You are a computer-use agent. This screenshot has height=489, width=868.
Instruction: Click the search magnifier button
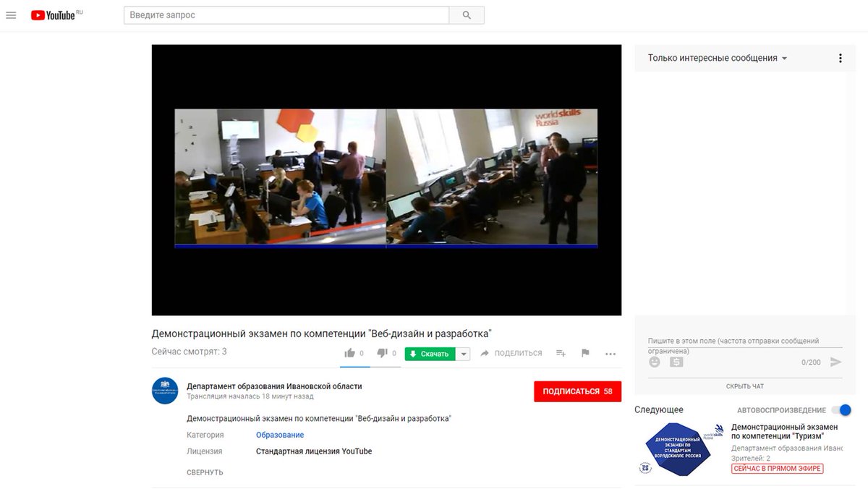click(x=467, y=15)
